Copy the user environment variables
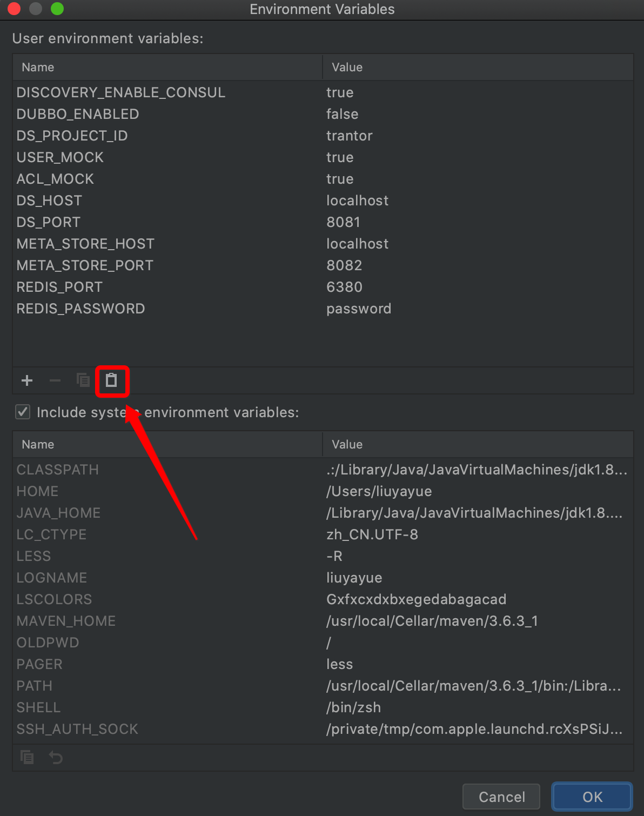644x816 pixels. click(83, 380)
